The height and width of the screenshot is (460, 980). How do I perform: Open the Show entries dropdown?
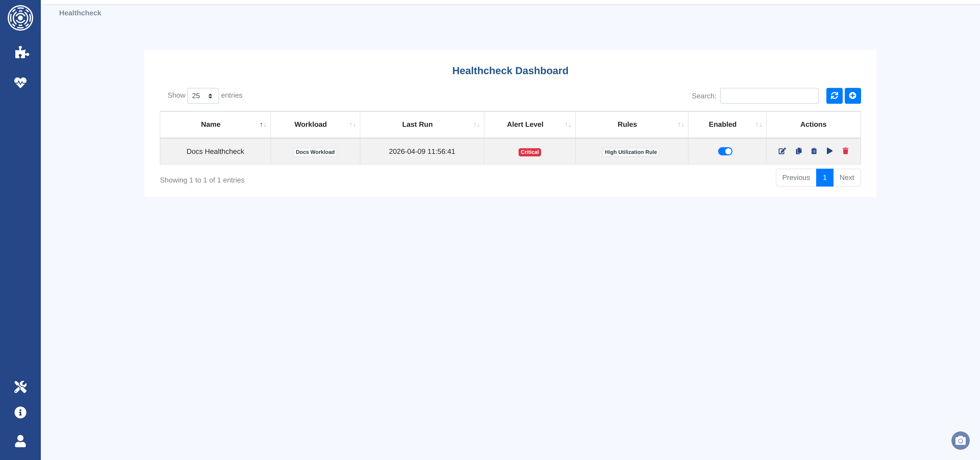pos(203,96)
